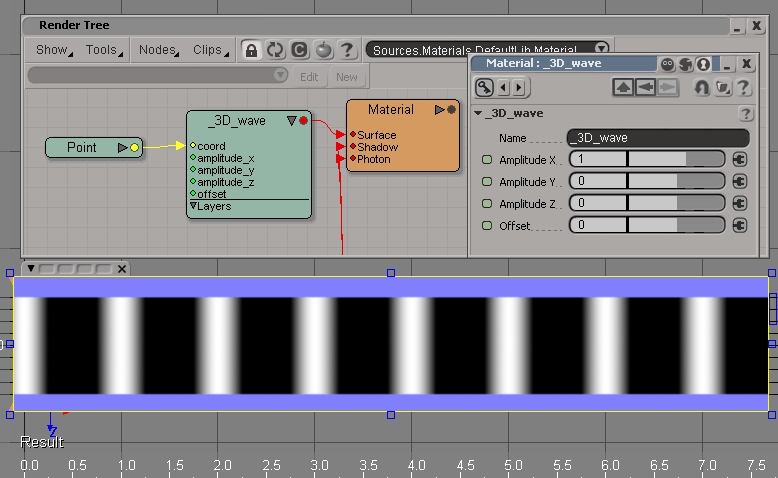Image resolution: width=778 pixels, height=478 pixels.
Task: Click the previous key left triangle button
Action: tap(504, 88)
